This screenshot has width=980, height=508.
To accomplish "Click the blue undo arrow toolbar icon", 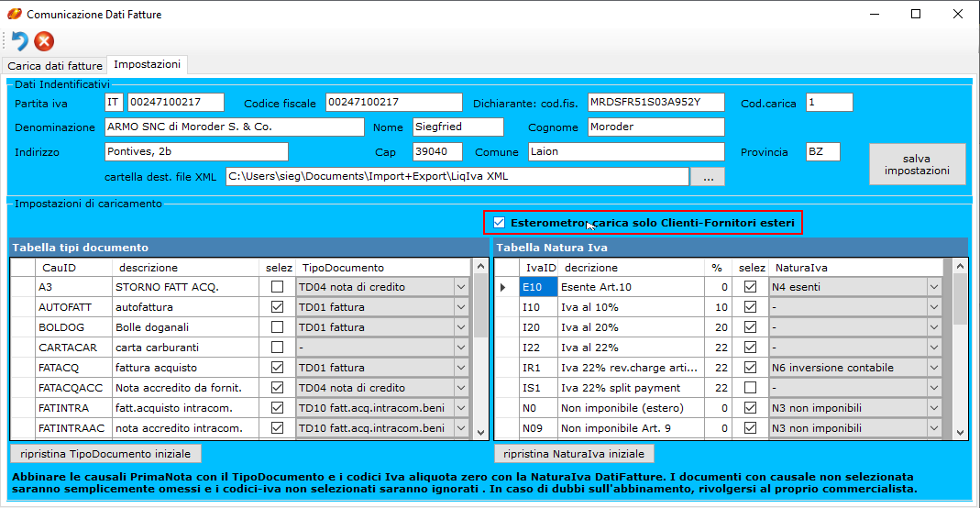I will pos(19,41).
